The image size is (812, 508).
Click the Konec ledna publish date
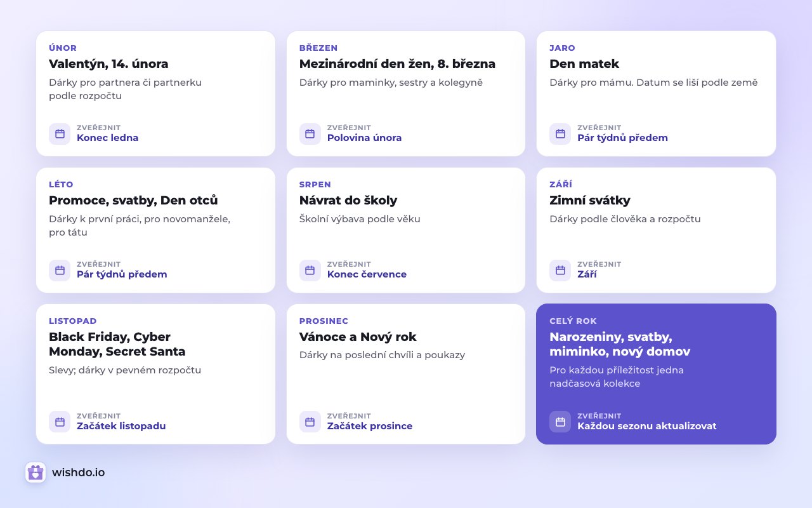[x=107, y=138]
